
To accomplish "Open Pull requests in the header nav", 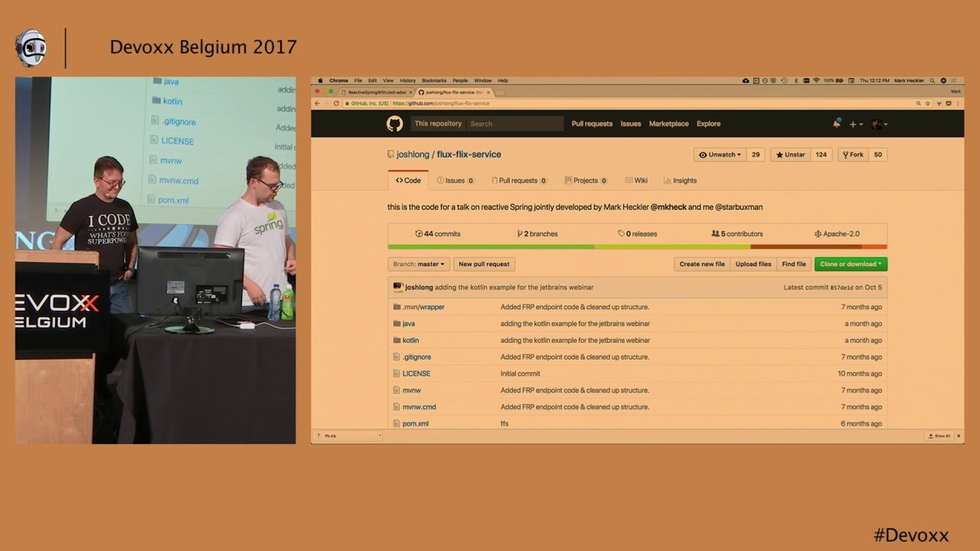I will coord(592,124).
